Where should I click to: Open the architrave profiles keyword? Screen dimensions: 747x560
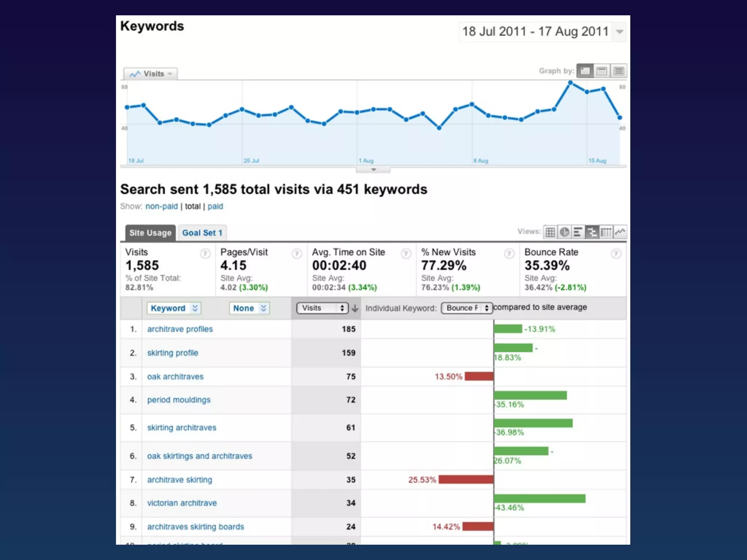[180, 329]
